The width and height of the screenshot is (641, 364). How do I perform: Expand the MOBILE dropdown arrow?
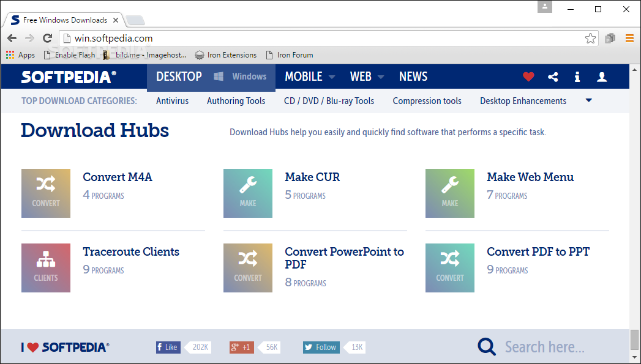point(332,77)
